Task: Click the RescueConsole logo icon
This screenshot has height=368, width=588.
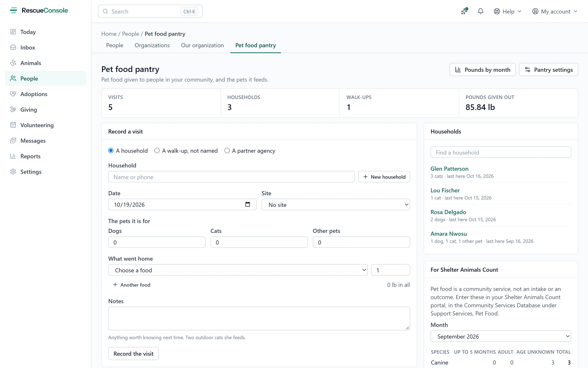Action: click(14, 10)
